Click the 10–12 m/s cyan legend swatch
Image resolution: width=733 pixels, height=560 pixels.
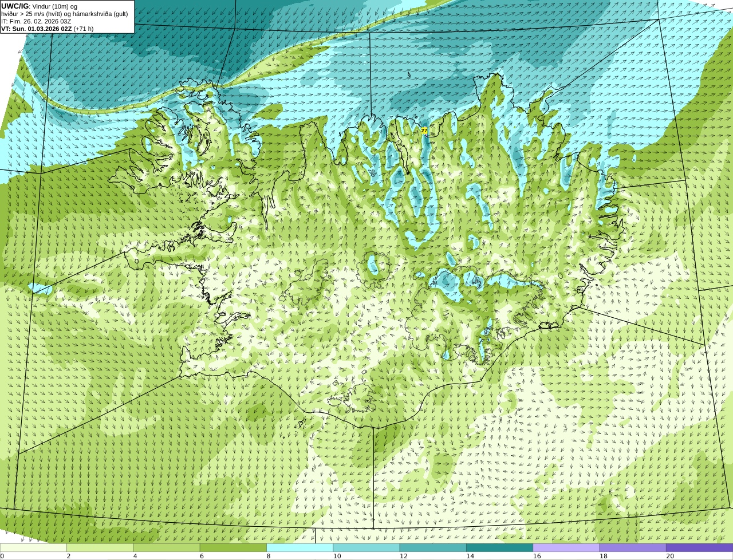366,547
